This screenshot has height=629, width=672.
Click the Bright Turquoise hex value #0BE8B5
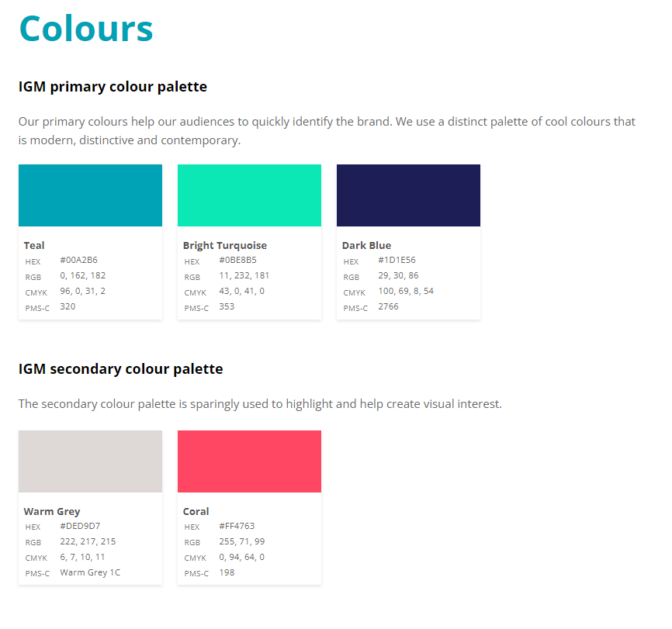point(237,260)
